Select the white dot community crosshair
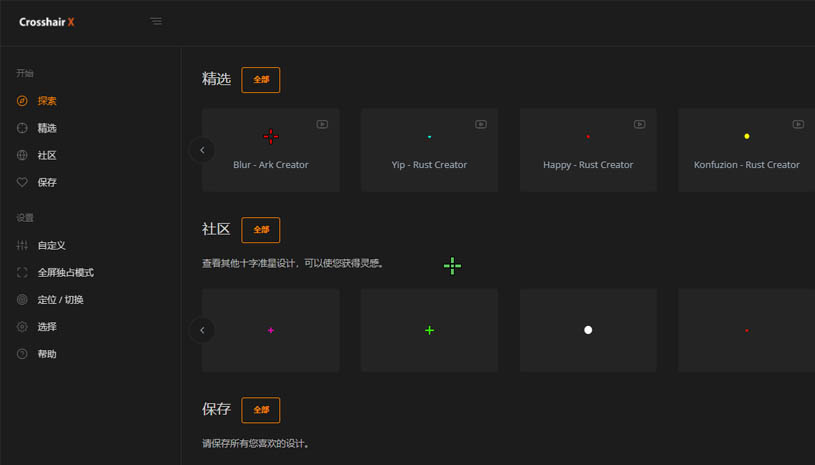The image size is (815, 465). pyautogui.click(x=588, y=330)
